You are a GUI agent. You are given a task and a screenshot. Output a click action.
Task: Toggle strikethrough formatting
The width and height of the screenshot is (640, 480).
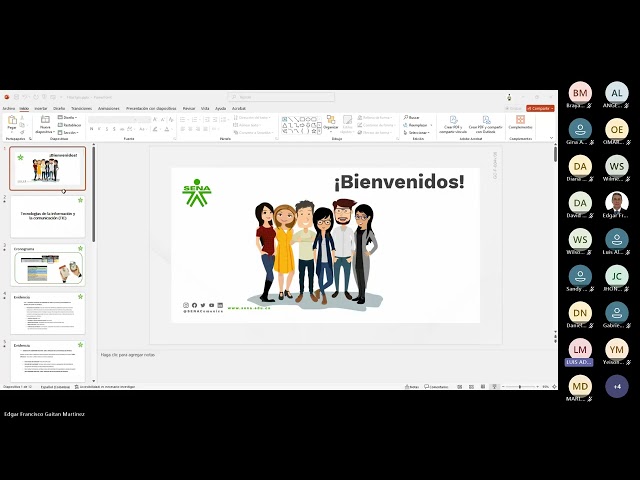122,129
